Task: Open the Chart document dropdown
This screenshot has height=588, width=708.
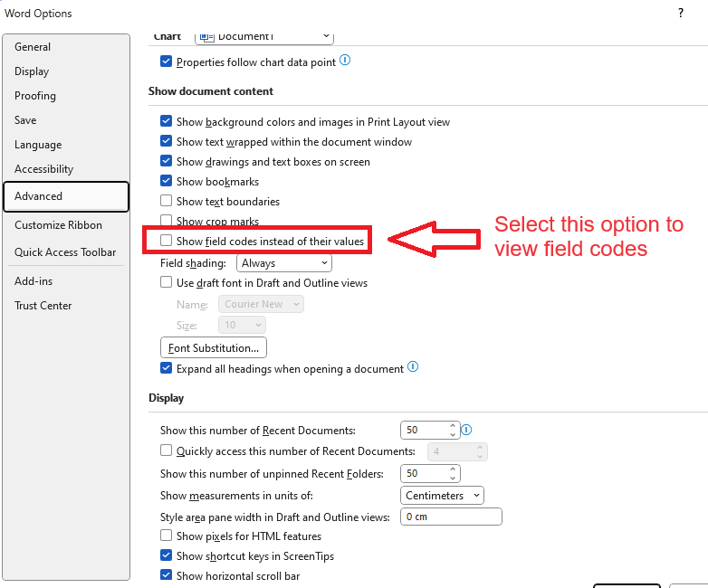Action: click(264, 37)
